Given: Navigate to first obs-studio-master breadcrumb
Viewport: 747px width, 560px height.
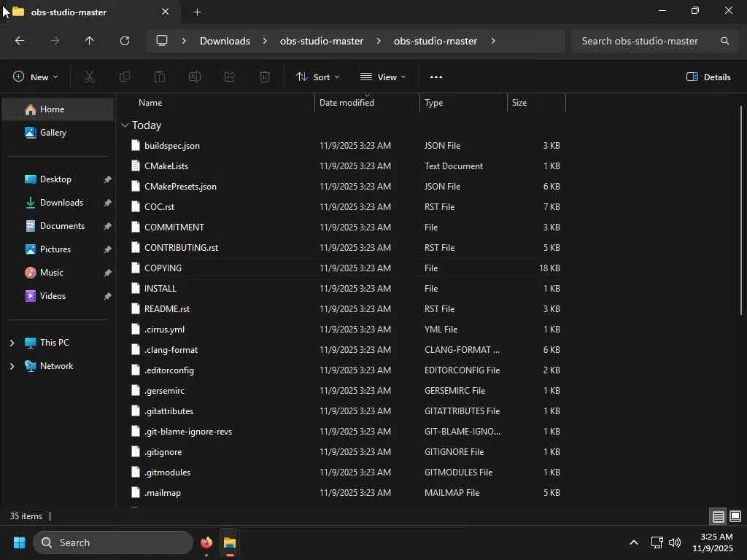Looking at the screenshot, I should (322, 41).
